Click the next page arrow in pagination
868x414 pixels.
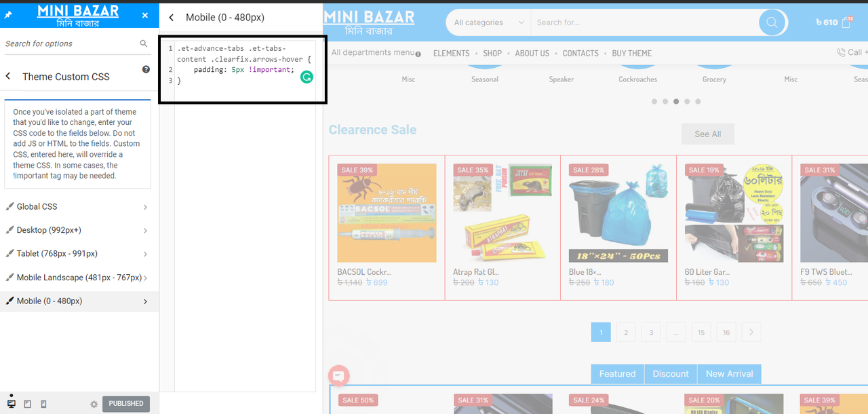tap(751, 333)
